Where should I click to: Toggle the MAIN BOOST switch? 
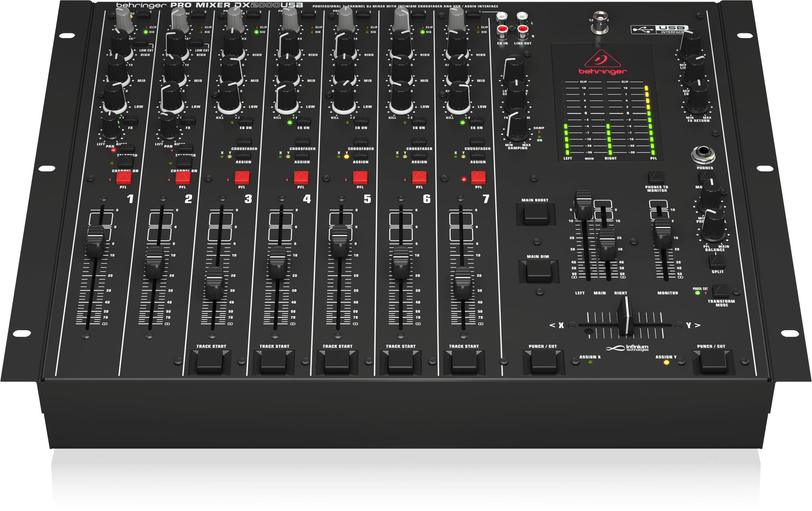536,214
